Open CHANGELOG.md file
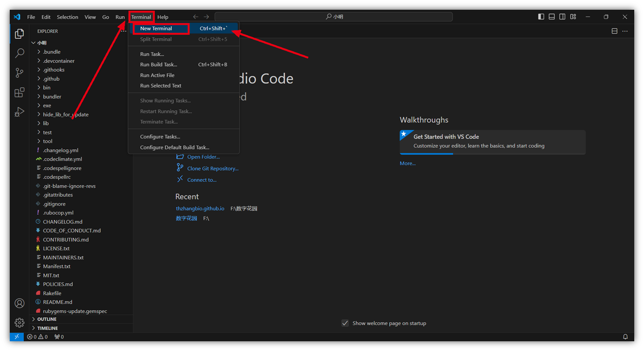644x351 pixels. [62, 222]
